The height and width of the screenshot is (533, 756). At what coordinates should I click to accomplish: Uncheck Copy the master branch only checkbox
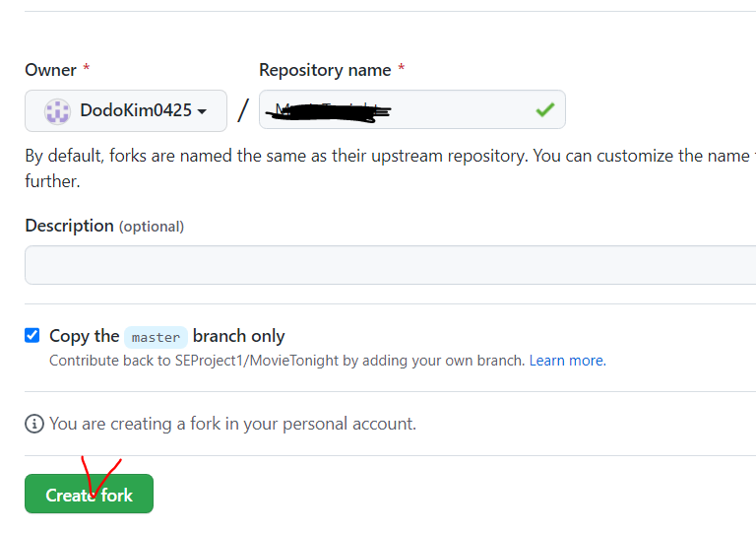[31, 335]
